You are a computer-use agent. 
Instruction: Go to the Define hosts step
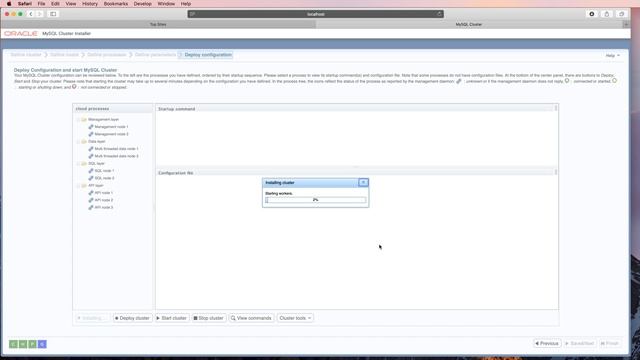pyautogui.click(x=64, y=55)
